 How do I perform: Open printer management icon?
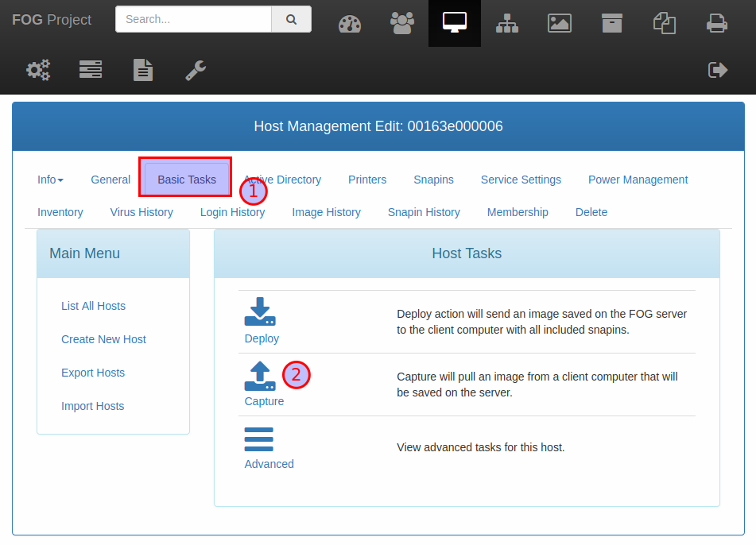[x=716, y=23]
